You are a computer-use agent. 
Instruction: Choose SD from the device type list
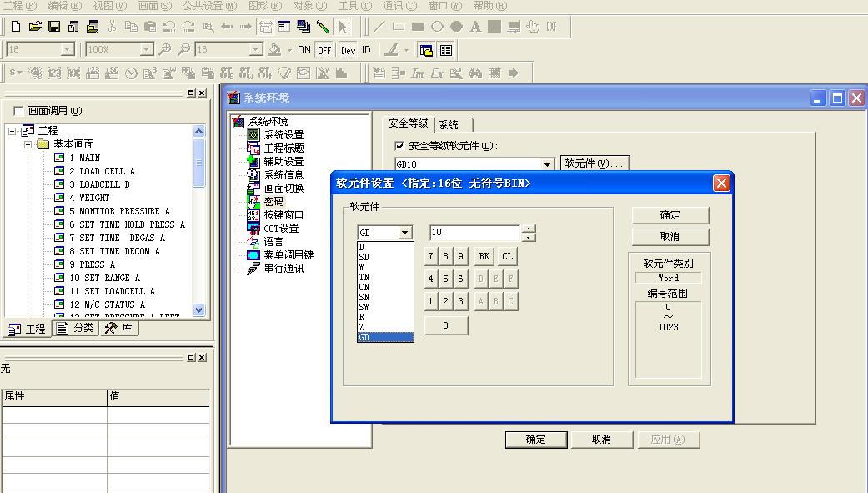pyautogui.click(x=364, y=257)
